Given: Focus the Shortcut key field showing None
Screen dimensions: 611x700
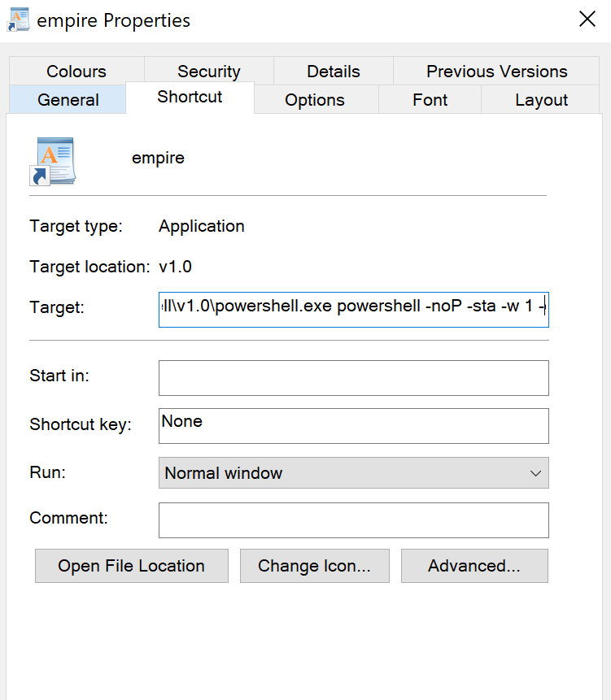Looking at the screenshot, I should [353, 425].
